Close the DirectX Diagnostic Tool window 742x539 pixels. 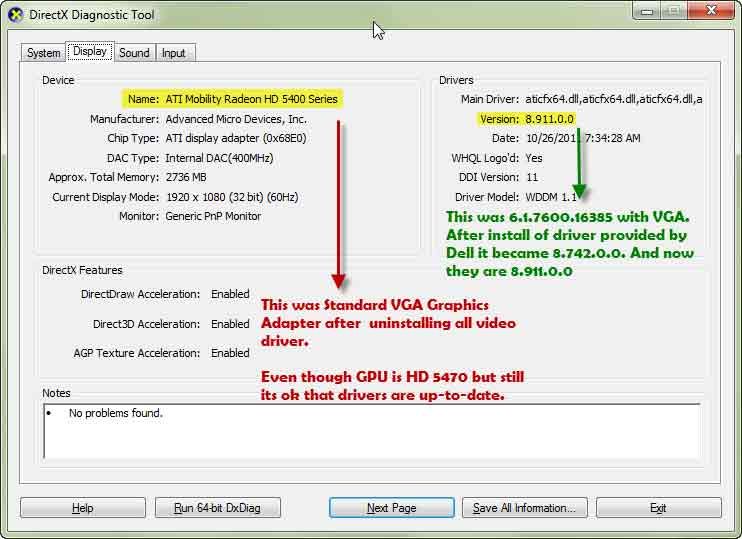pos(711,10)
